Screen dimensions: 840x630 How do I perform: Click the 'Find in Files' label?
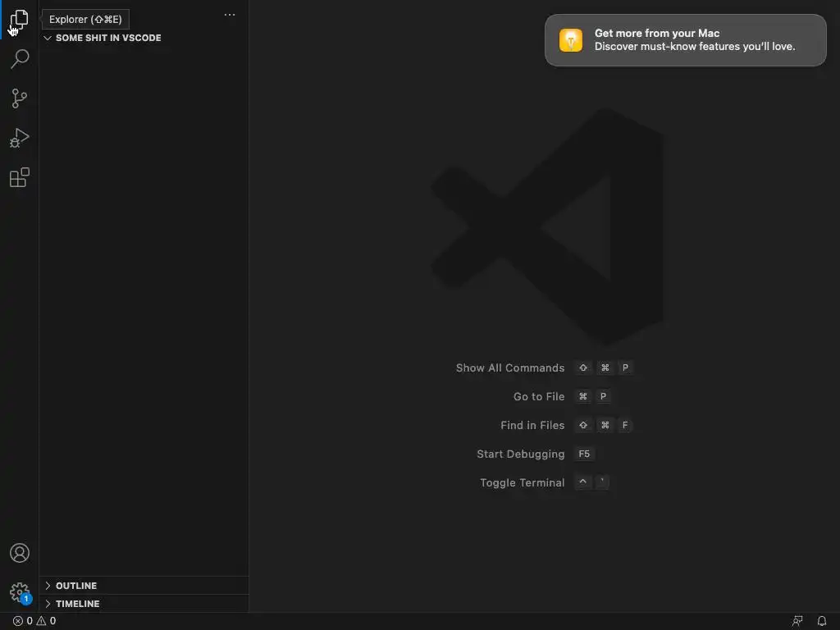point(532,426)
